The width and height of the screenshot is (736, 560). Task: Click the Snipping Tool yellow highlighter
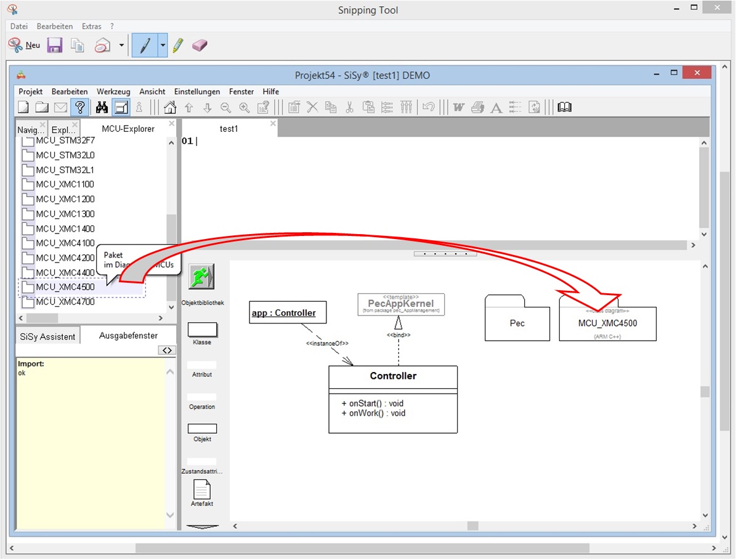click(x=178, y=46)
